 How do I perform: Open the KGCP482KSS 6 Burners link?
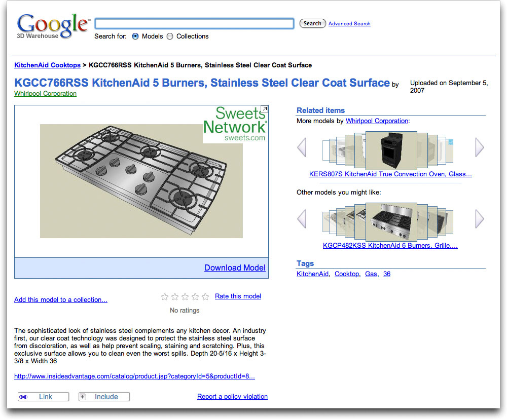[x=390, y=245]
